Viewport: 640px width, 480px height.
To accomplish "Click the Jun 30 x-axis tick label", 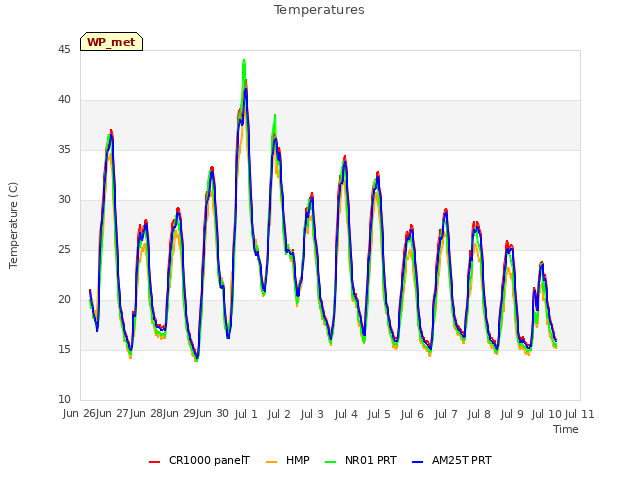I will click(x=212, y=414).
